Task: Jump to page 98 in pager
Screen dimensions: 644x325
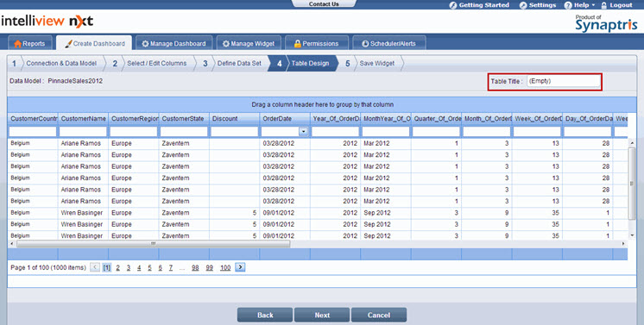Action: (195, 267)
